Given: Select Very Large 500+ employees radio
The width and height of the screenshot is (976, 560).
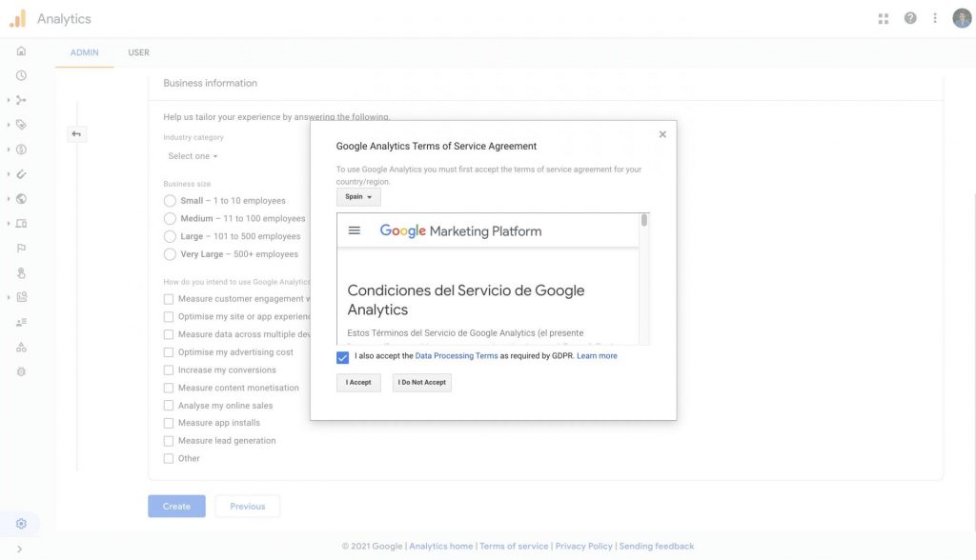Looking at the screenshot, I should (x=170, y=254).
